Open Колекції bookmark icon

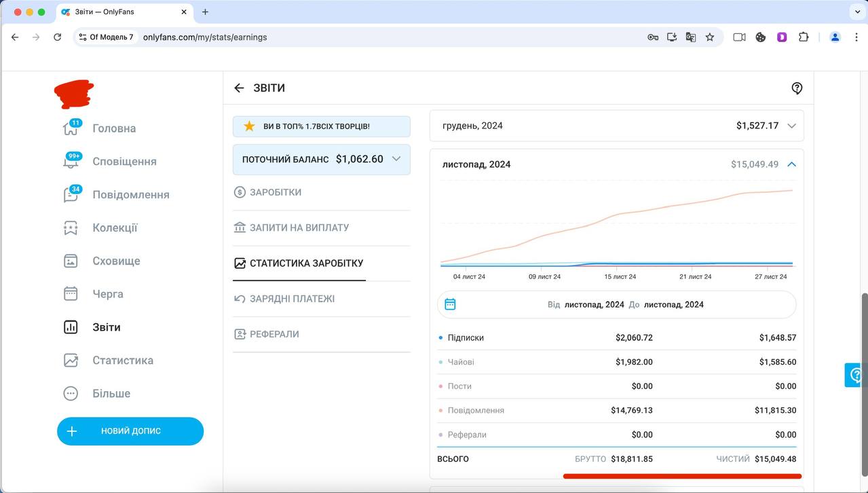click(71, 227)
